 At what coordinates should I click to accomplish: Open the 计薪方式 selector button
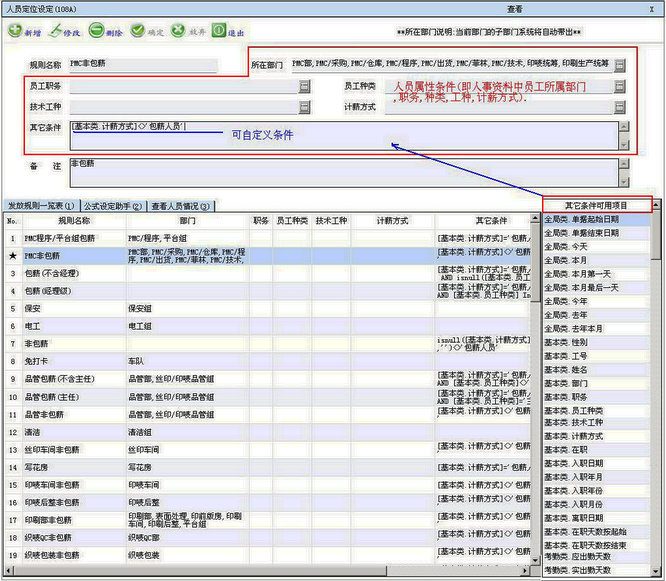pos(620,107)
